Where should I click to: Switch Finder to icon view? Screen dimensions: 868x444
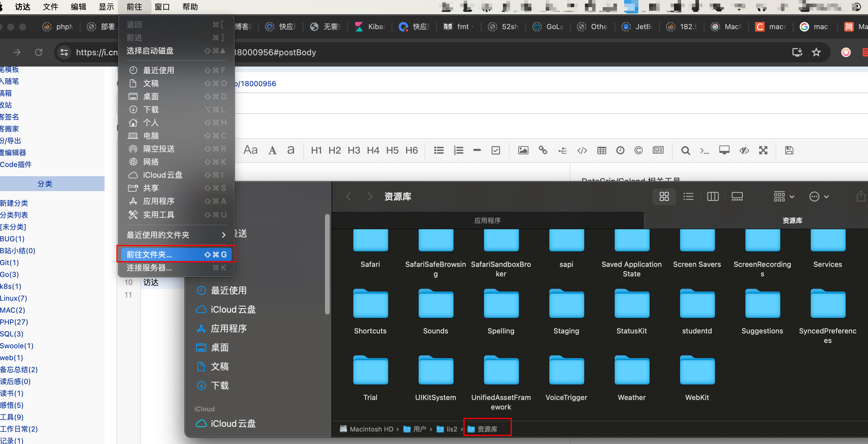(664, 196)
